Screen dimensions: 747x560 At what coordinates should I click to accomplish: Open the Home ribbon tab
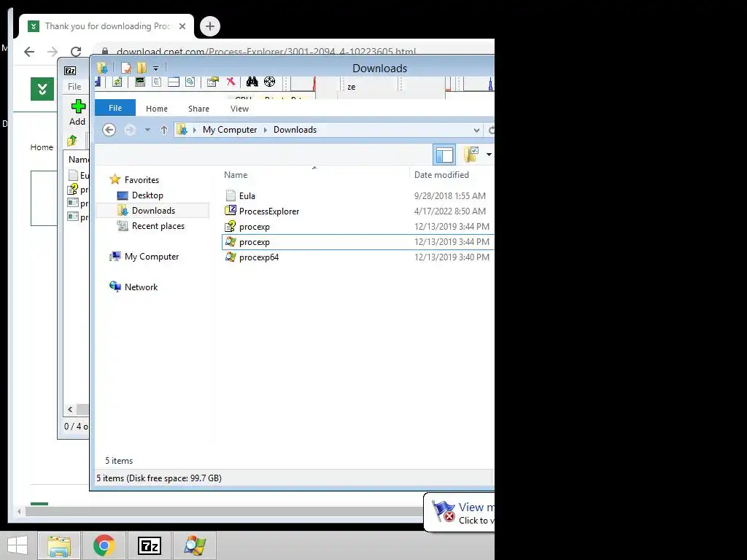(x=157, y=109)
